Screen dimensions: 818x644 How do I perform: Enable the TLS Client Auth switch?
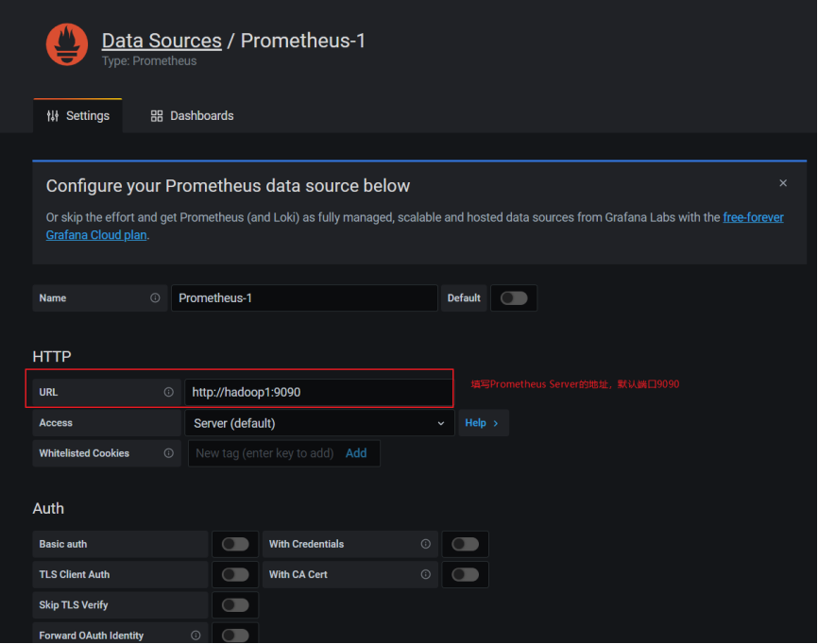pos(235,575)
